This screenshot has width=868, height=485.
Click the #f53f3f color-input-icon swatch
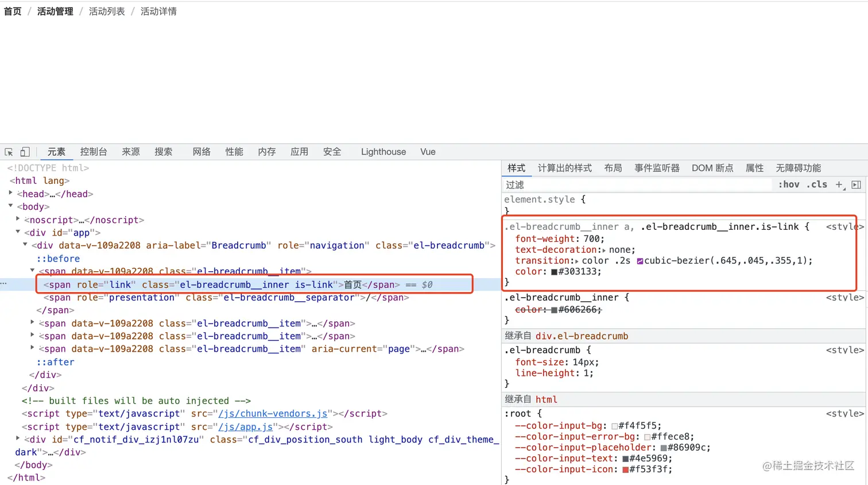click(626, 469)
